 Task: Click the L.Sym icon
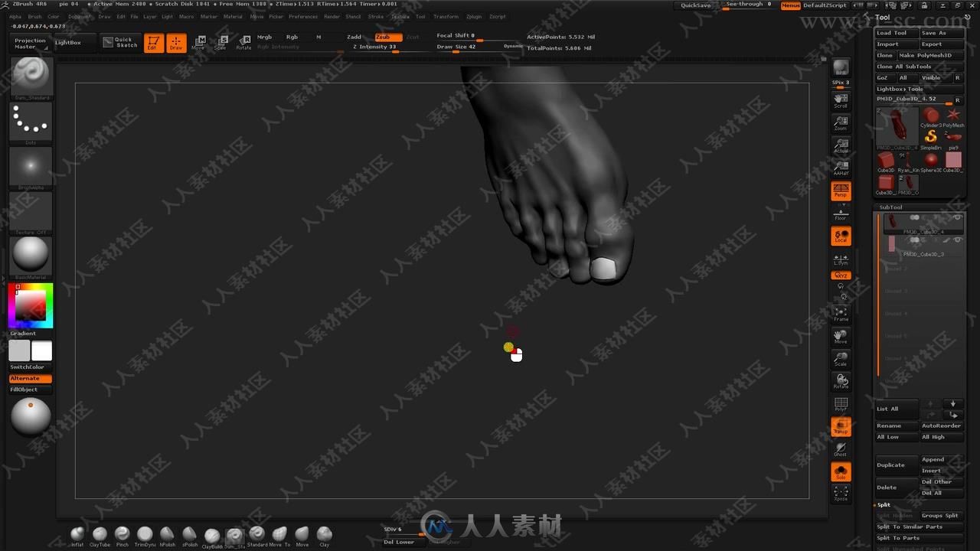point(841,259)
